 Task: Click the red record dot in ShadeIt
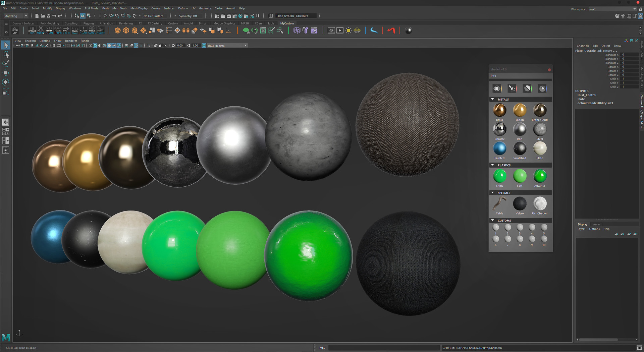click(549, 70)
